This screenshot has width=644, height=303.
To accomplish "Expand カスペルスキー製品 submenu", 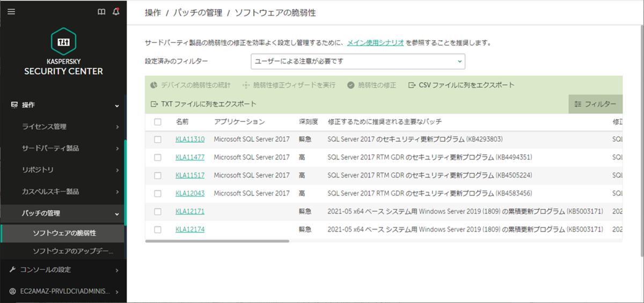I will click(x=117, y=191).
